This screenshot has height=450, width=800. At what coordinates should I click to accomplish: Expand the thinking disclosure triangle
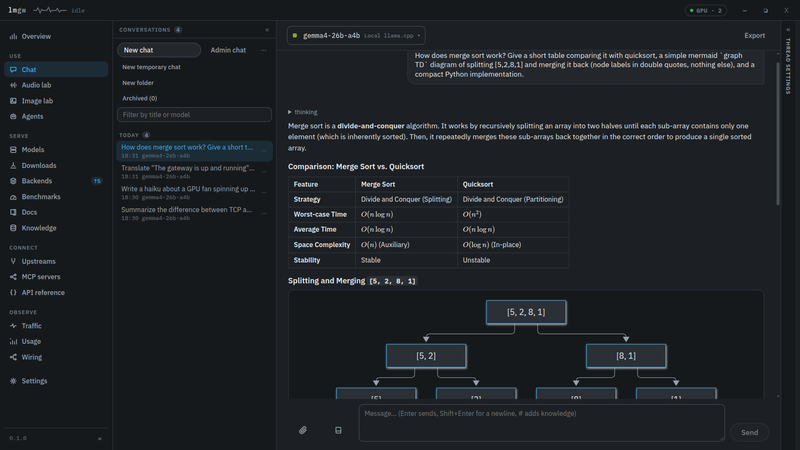[289, 112]
